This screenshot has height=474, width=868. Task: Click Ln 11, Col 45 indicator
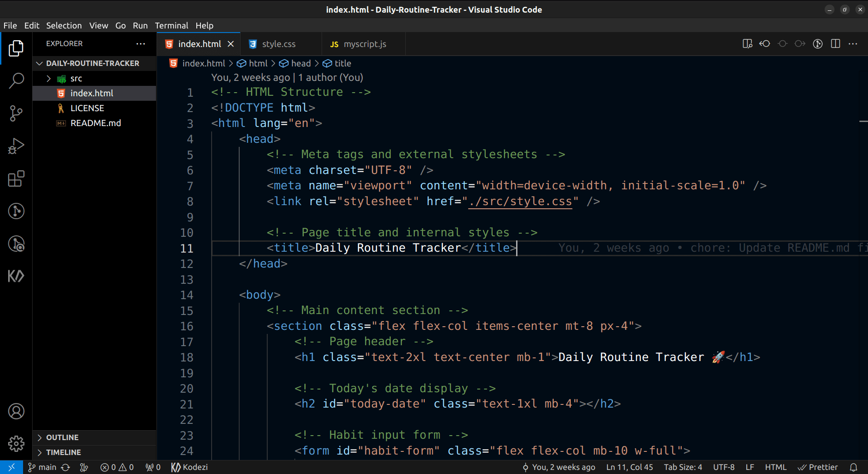630,467
